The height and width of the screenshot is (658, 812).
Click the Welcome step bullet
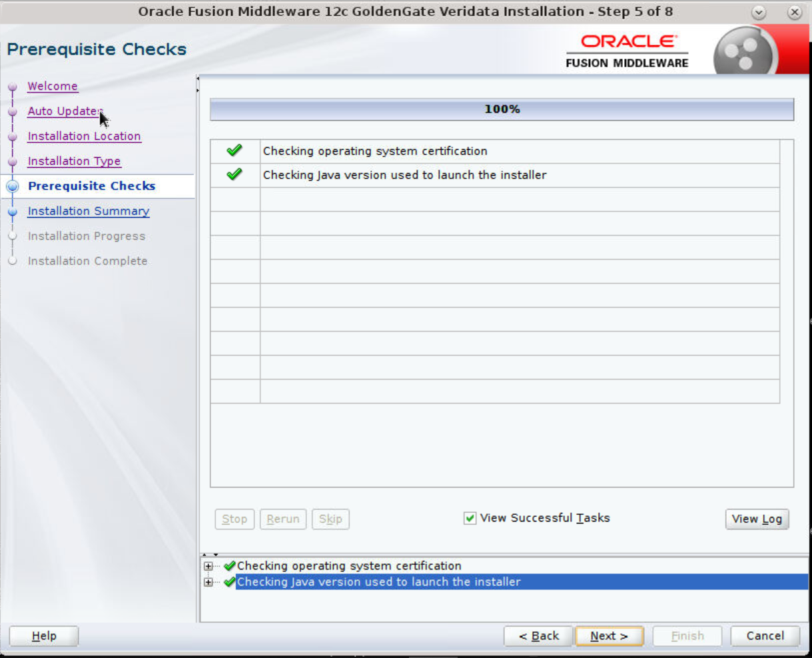tap(13, 87)
